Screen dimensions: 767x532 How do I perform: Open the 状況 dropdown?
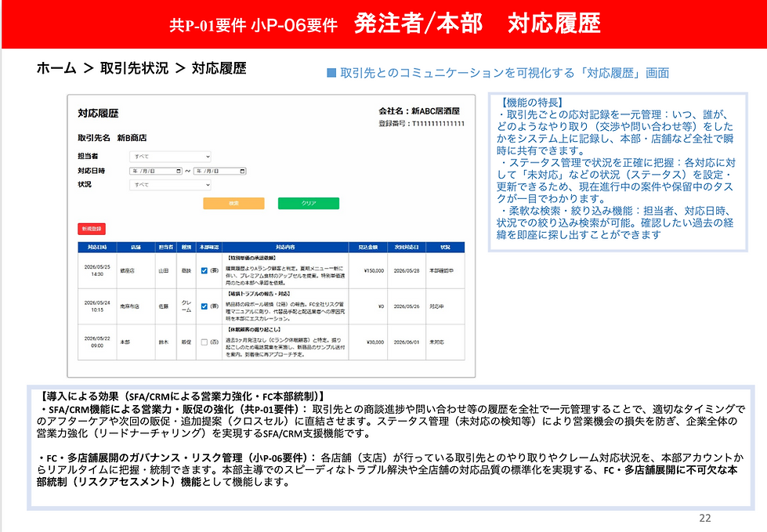point(170,185)
